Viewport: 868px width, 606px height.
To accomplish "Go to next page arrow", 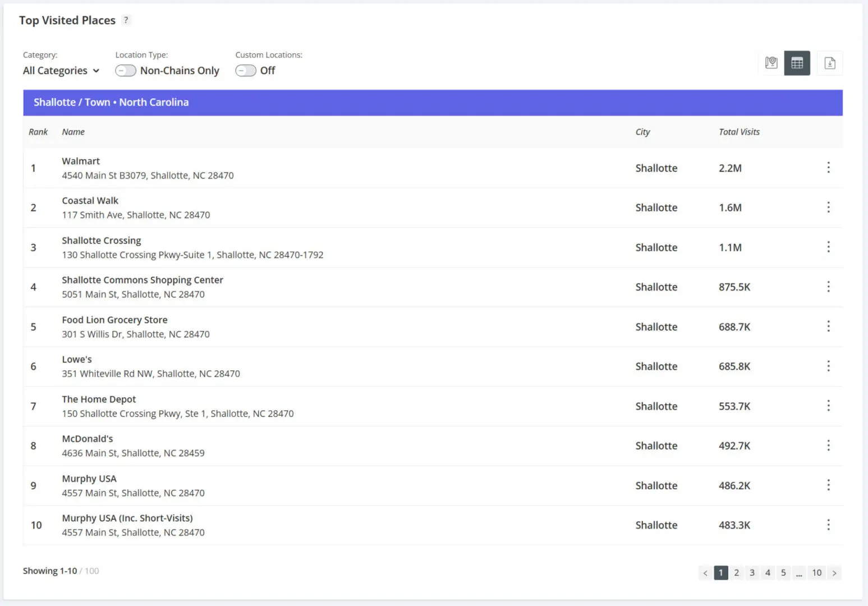I will click(834, 573).
